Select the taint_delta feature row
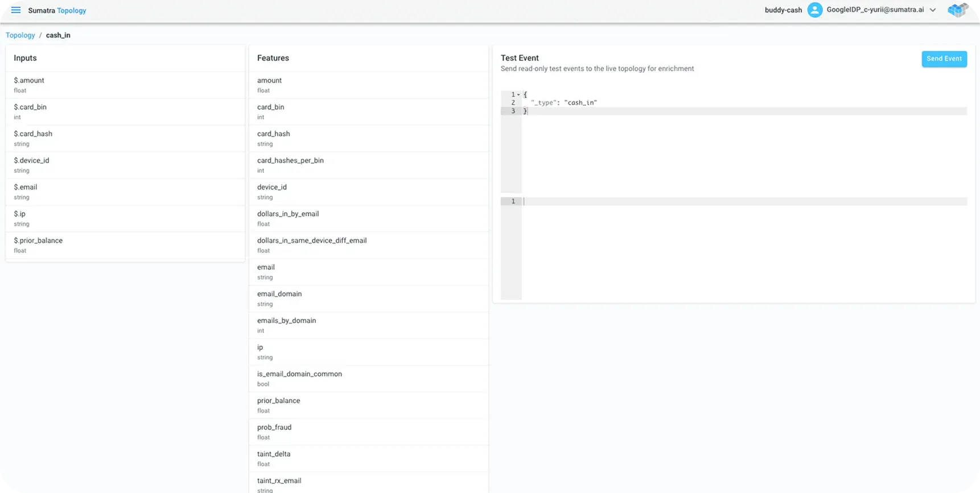 369,458
